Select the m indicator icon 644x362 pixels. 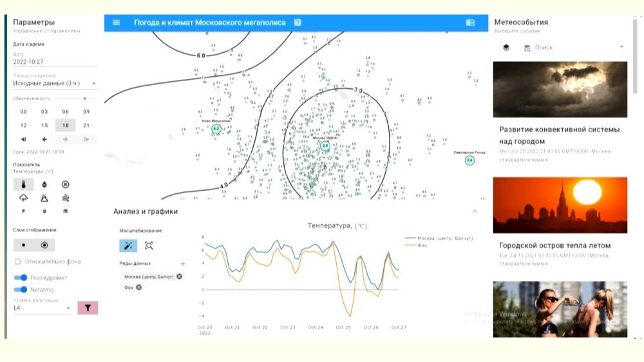(x=65, y=211)
